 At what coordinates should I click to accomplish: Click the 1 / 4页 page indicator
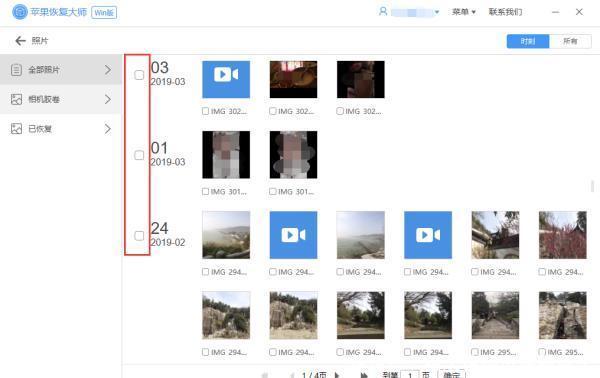click(x=314, y=375)
